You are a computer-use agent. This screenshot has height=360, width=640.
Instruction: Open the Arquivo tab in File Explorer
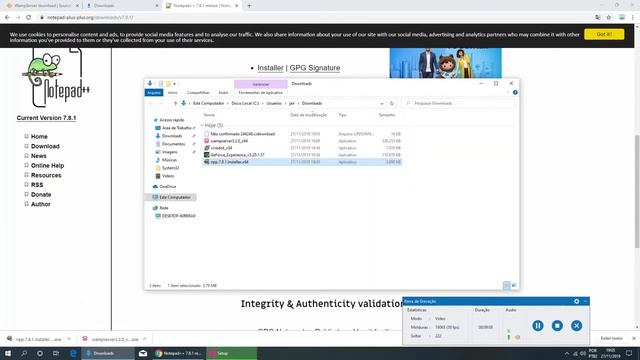[x=154, y=93]
